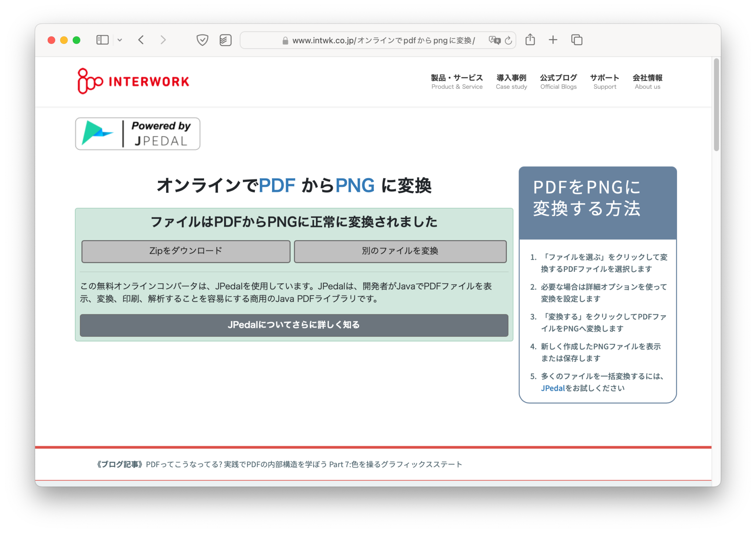Open the 製品・サービス menu item
756x533 pixels.
pos(457,82)
